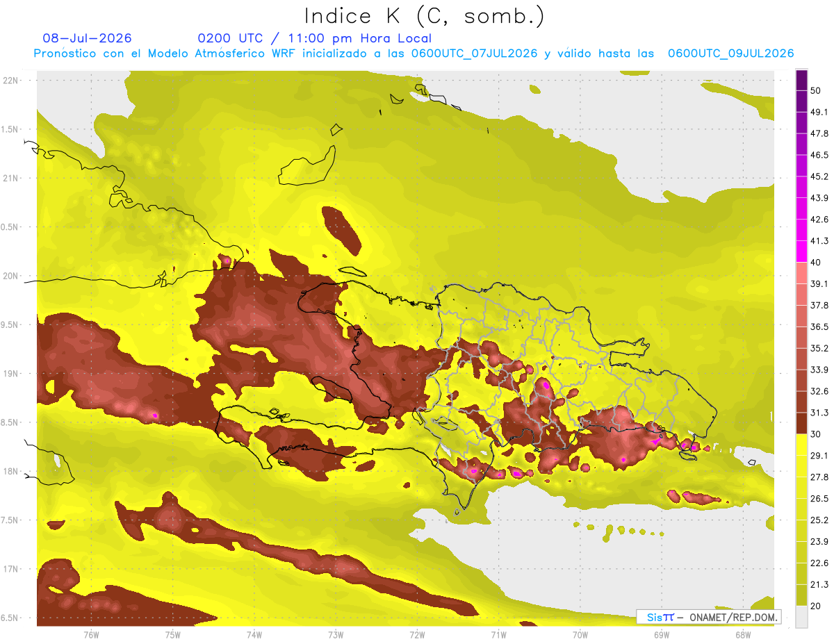834x644 pixels.
Task: Click the legend value "33.9"
Action: [820, 370]
